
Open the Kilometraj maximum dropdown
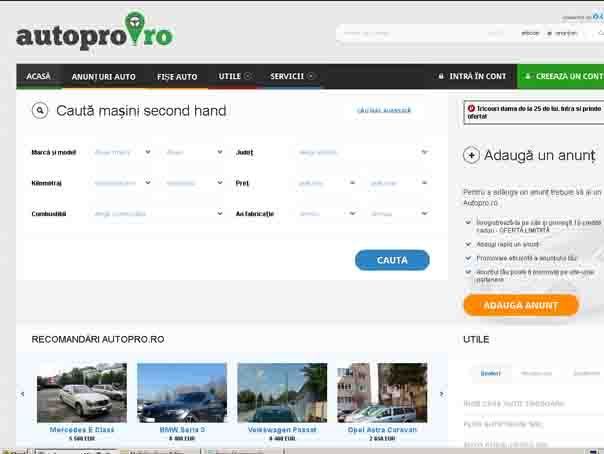tap(194, 183)
